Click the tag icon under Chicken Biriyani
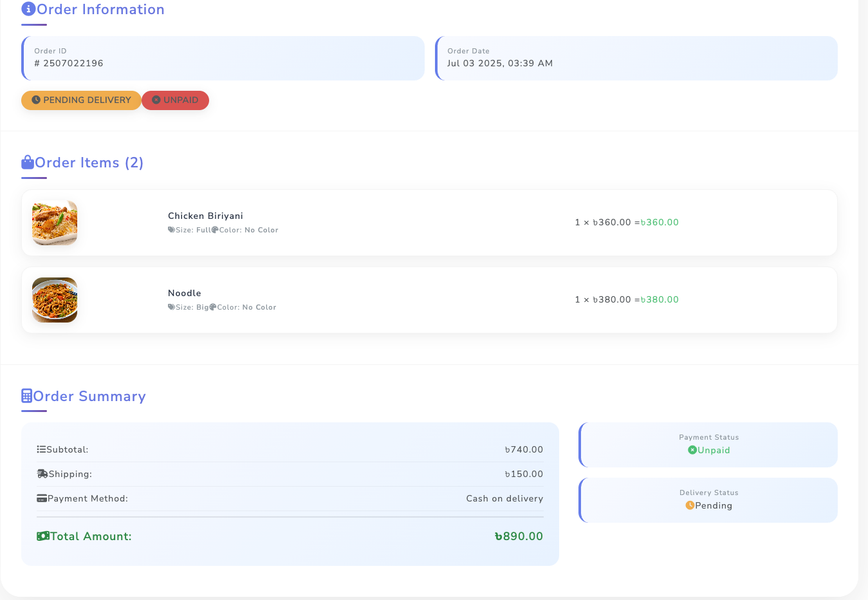This screenshot has width=868, height=600. pyautogui.click(x=171, y=230)
